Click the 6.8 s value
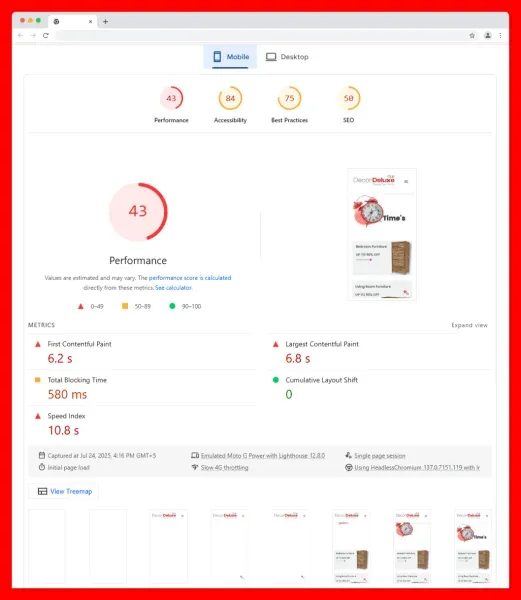The width and height of the screenshot is (521, 600). point(298,359)
